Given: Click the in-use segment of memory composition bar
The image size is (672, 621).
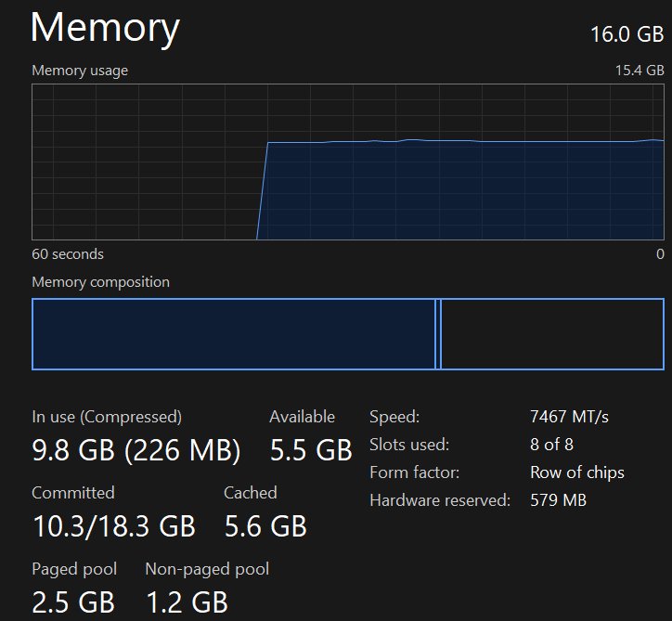Looking at the screenshot, I should tap(233, 334).
